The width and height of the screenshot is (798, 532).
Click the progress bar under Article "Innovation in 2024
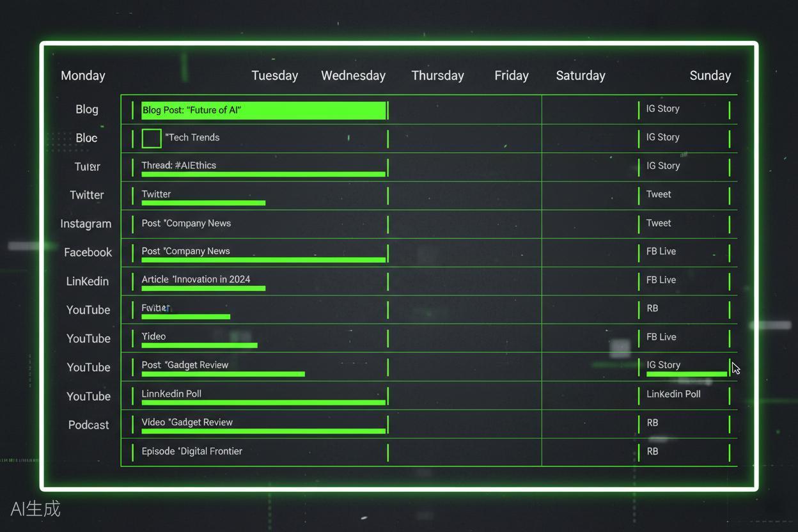point(203,288)
